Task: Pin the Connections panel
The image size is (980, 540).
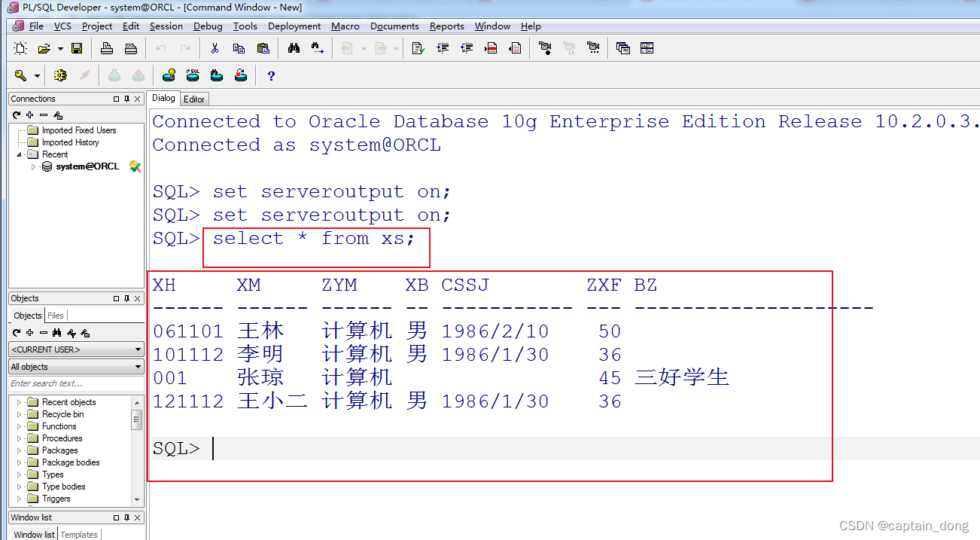Action: click(x=126, y=99)
